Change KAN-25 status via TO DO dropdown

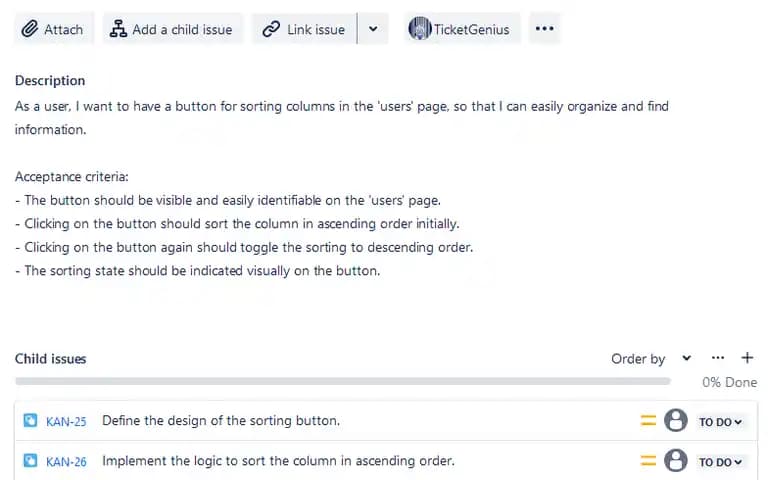[x=720, y=422]
